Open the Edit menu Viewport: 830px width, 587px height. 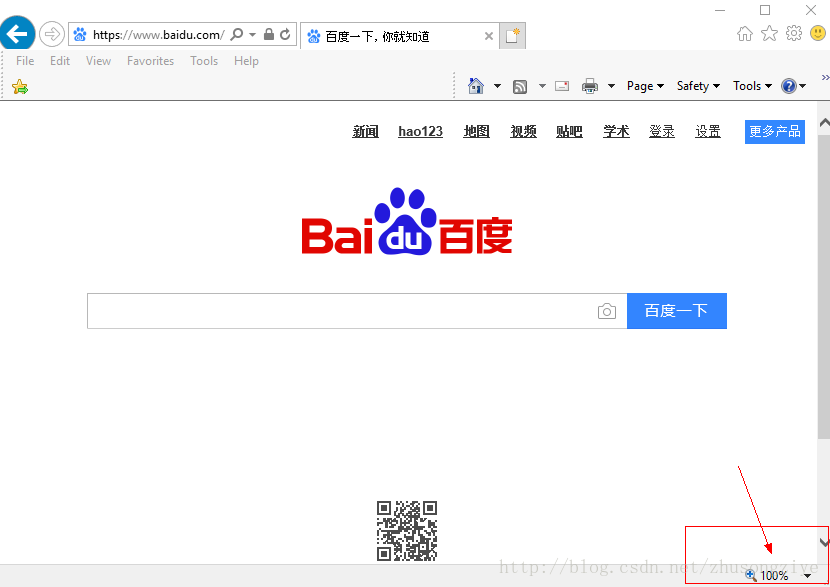pyautogui.click(x=60, y=61)
